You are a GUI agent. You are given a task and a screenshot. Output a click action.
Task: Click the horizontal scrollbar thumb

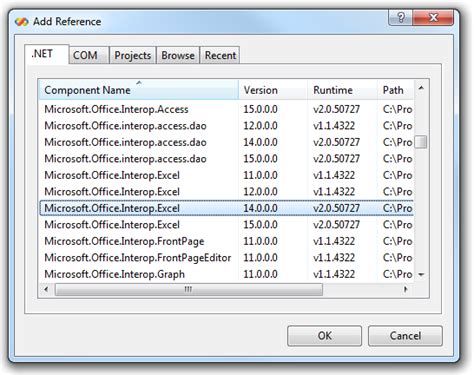(189, 289)
